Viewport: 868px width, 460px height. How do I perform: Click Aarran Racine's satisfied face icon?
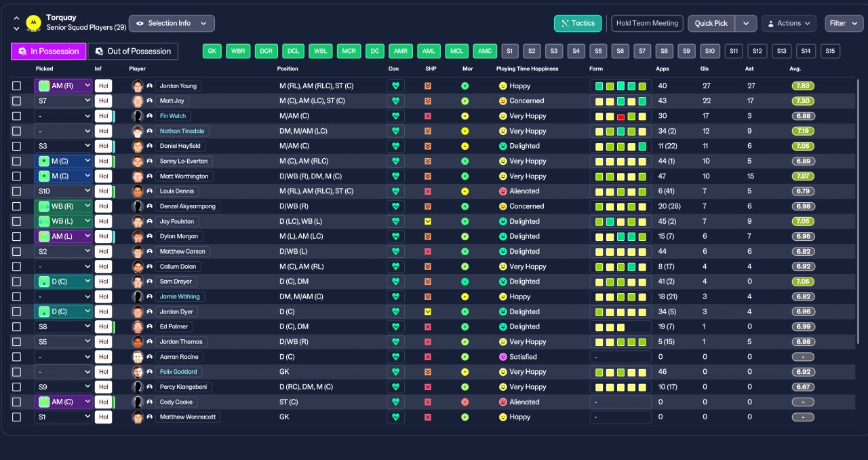[502, 357]
